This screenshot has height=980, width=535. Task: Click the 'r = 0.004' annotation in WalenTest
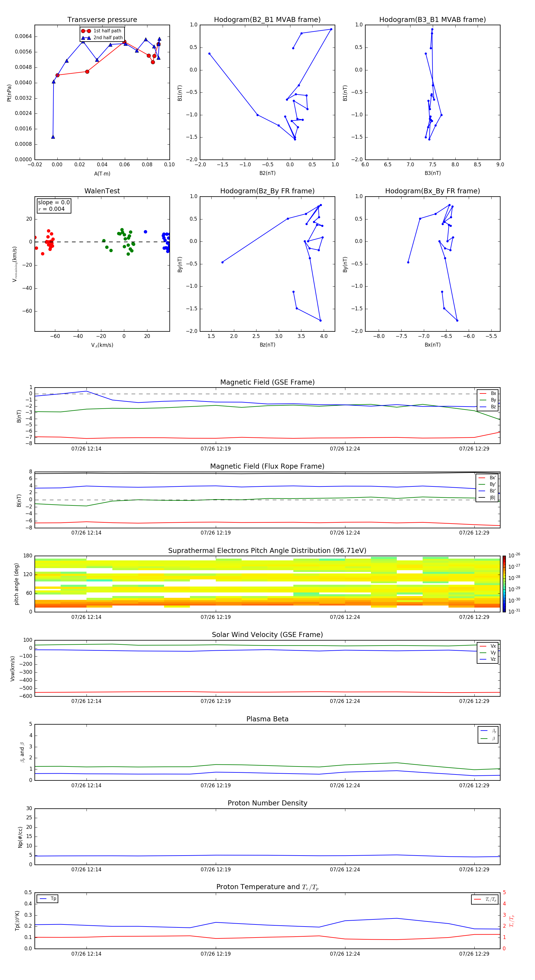point(51,209)
